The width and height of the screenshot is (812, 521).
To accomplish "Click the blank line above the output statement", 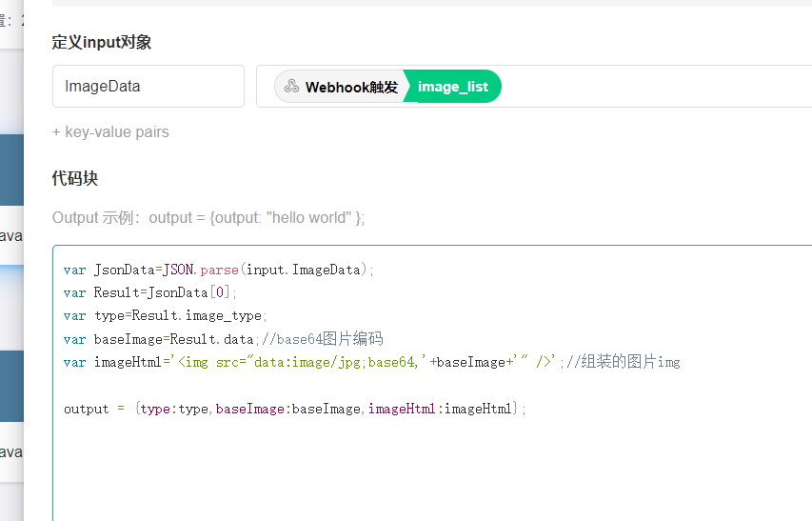I will (x=286, y=386).
